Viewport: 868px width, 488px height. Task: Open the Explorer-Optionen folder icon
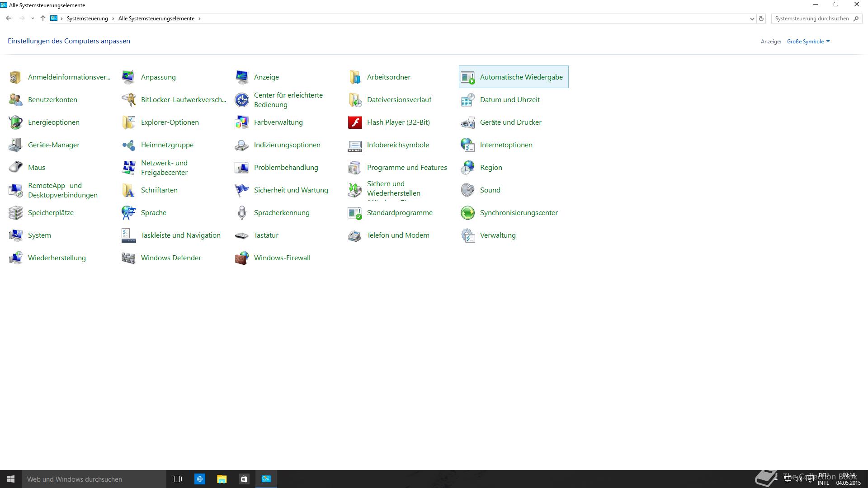pos(128,122)
